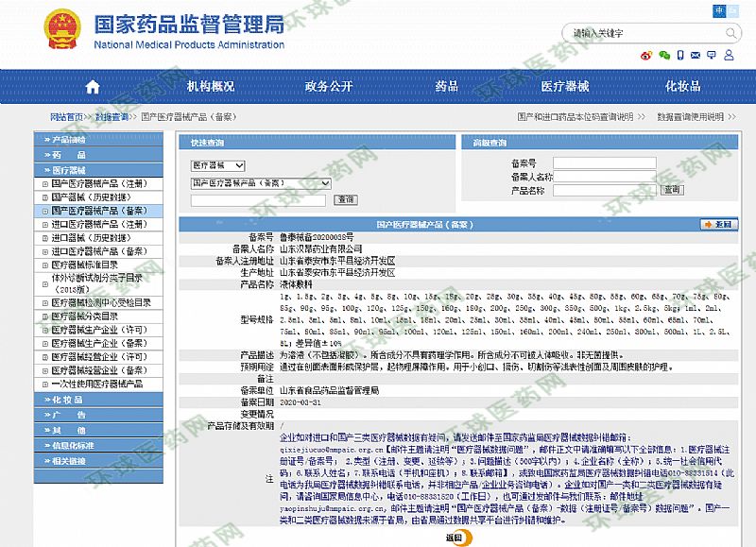Switch language to 中 (Chinese)
The image size is (756, 547).
pos(719,10)
